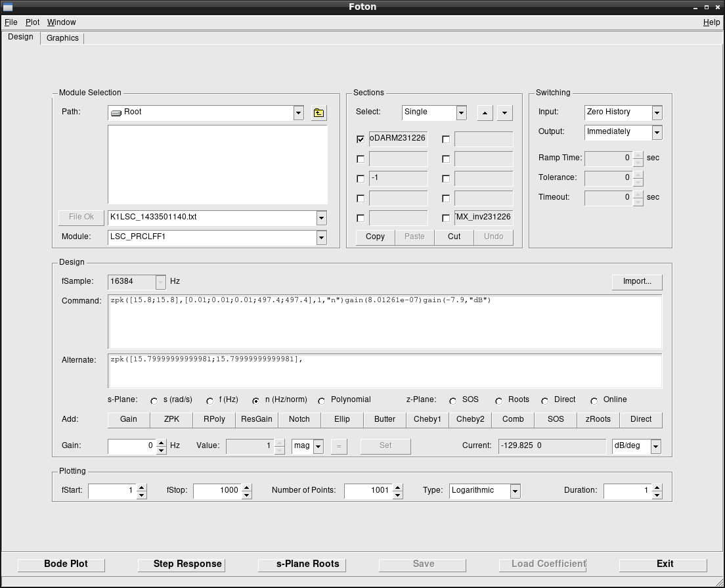Increase the Duration value with up arrow
The image size is (725, 588).
pyautogui.click(x=657, y=487)
